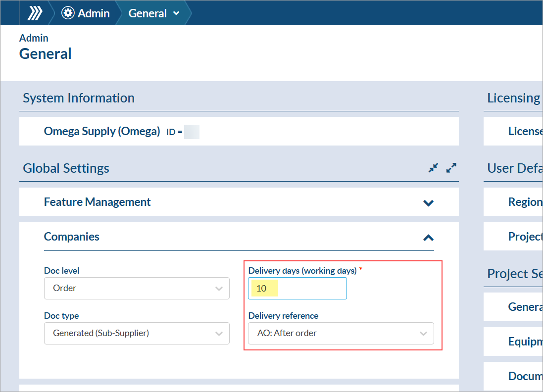Collapse all Global Settings sections icon
Screen dimensions: 543x392
434,168
